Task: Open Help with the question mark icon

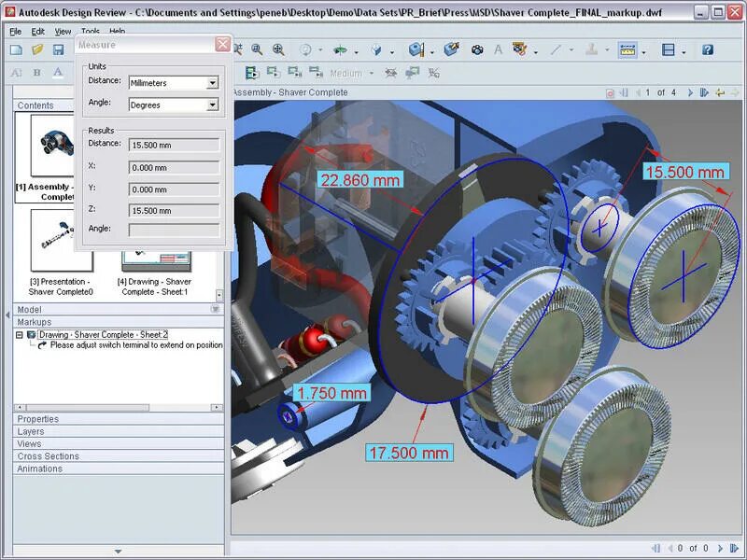Action: (x=708, y=49)
